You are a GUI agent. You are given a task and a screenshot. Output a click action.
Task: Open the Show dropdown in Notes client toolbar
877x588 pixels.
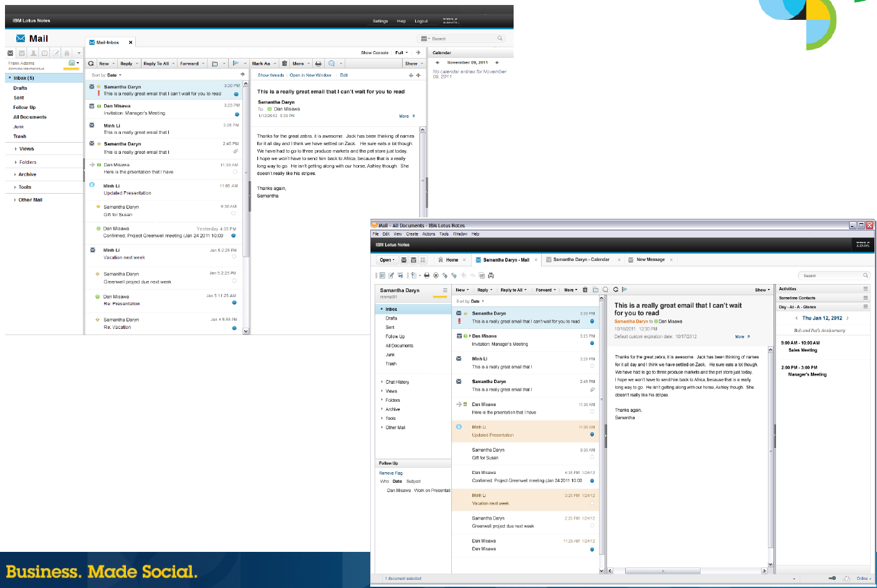[762, 290]
